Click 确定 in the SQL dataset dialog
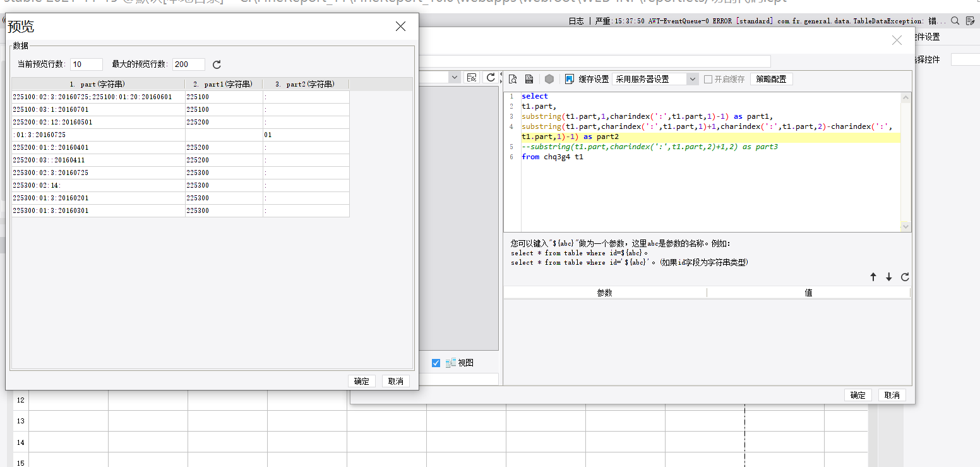 click(x=858, y=395)
